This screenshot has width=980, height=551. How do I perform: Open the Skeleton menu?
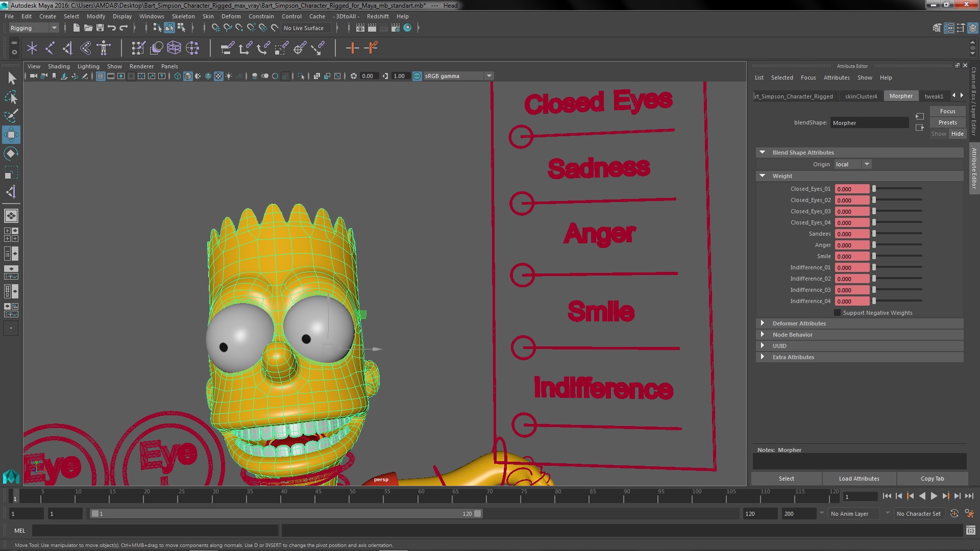click(x=183, y=16)
